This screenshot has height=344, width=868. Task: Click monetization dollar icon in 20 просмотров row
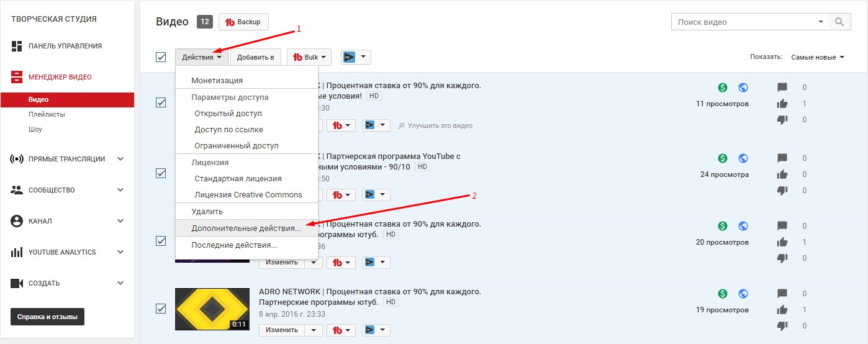(722, 226)
